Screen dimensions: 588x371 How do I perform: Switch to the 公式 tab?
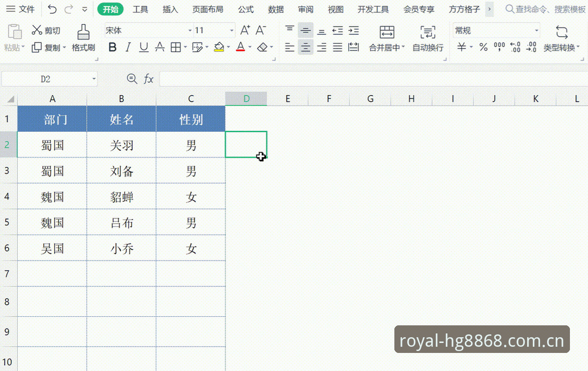click(246, 9)
